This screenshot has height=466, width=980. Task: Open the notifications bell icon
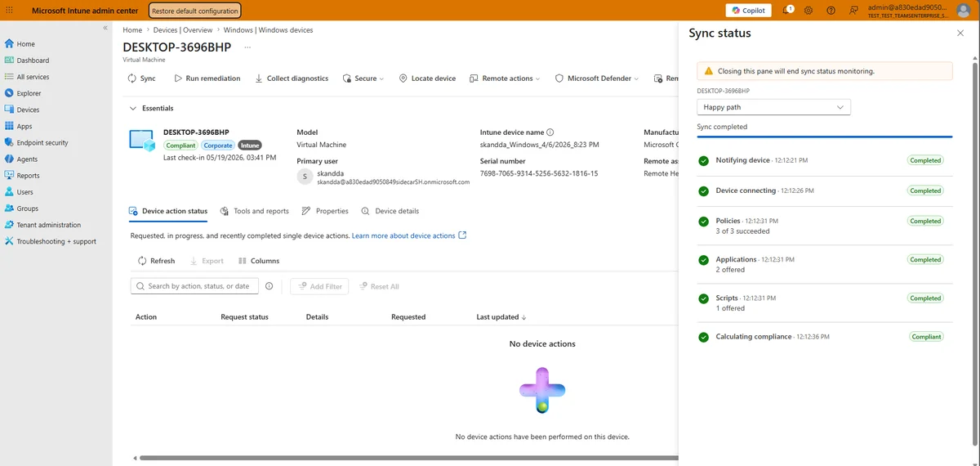[x=787, y=11]
